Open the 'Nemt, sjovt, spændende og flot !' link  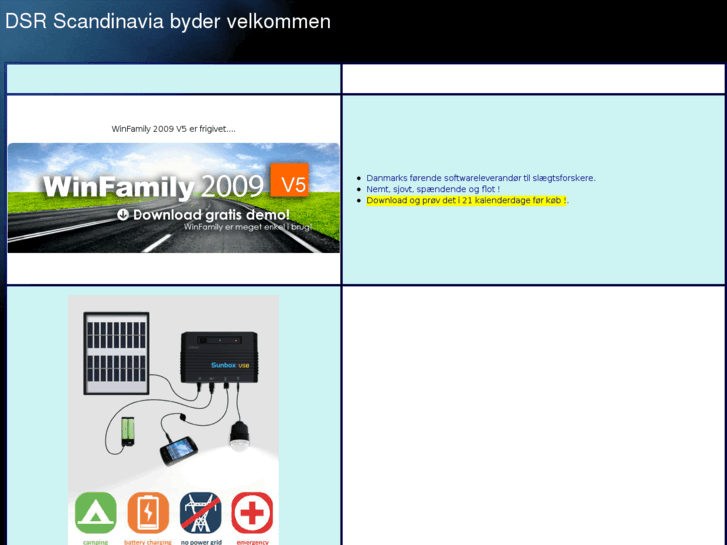433,189
